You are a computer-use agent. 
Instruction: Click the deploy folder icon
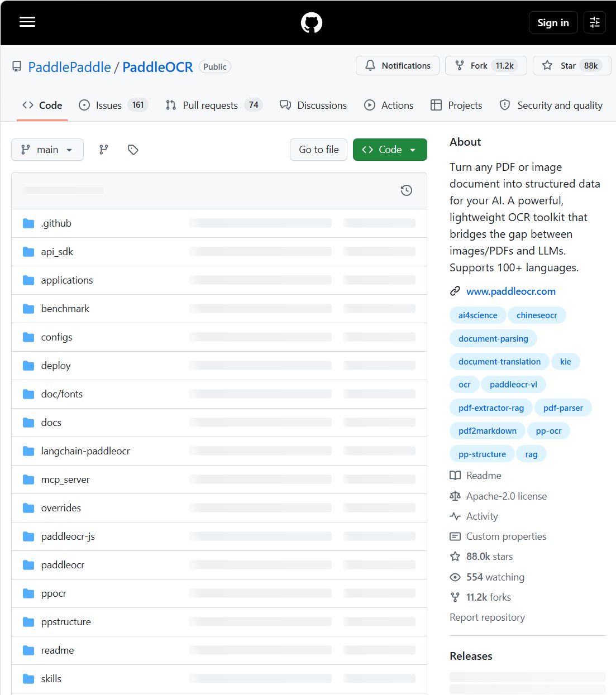[x=28, y=366]
